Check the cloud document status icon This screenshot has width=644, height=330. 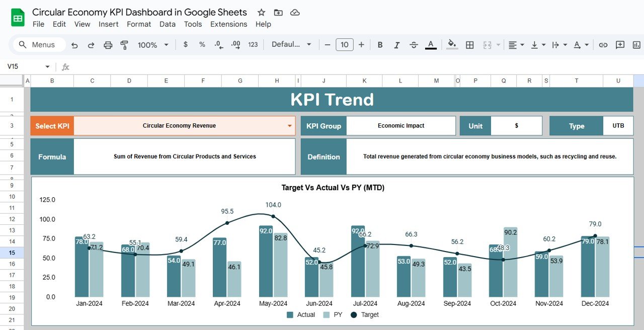(295, 13)
